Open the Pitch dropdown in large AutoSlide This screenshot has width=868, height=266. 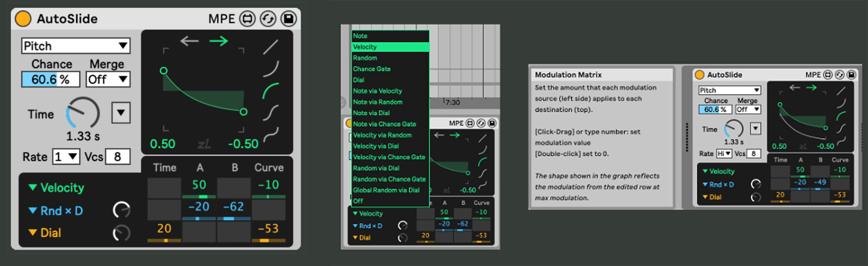click(x=76, y=46)
